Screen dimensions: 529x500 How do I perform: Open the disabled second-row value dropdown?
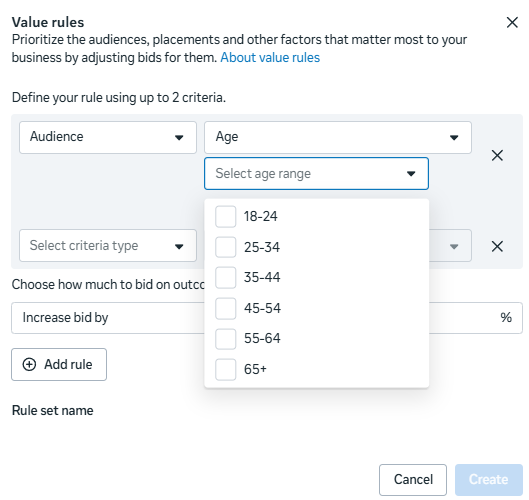tap(450, 245)
